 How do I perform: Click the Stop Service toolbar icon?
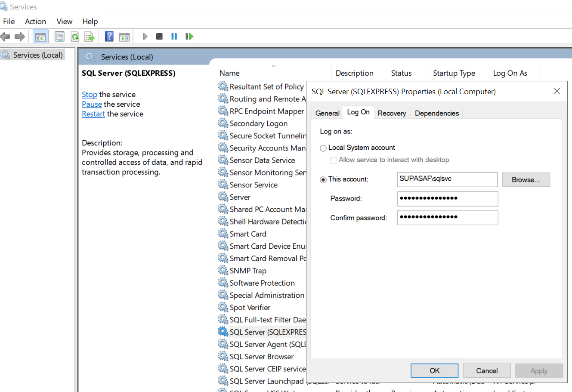tap(159, 37)
